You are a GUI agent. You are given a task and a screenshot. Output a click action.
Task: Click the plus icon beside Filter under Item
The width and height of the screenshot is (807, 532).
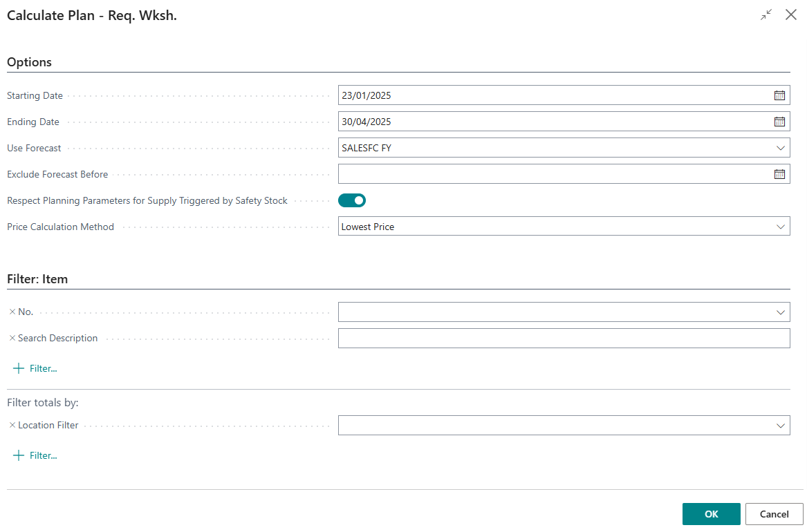click(x=18, y=368)
